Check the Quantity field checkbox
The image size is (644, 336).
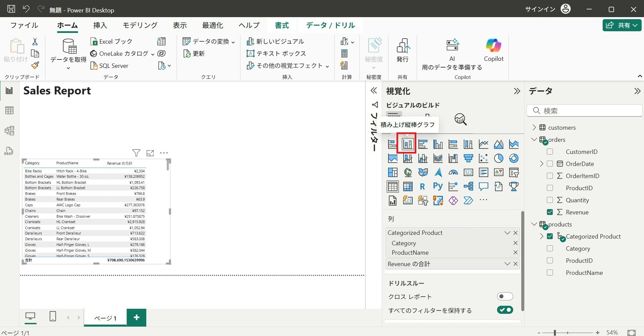550,200
